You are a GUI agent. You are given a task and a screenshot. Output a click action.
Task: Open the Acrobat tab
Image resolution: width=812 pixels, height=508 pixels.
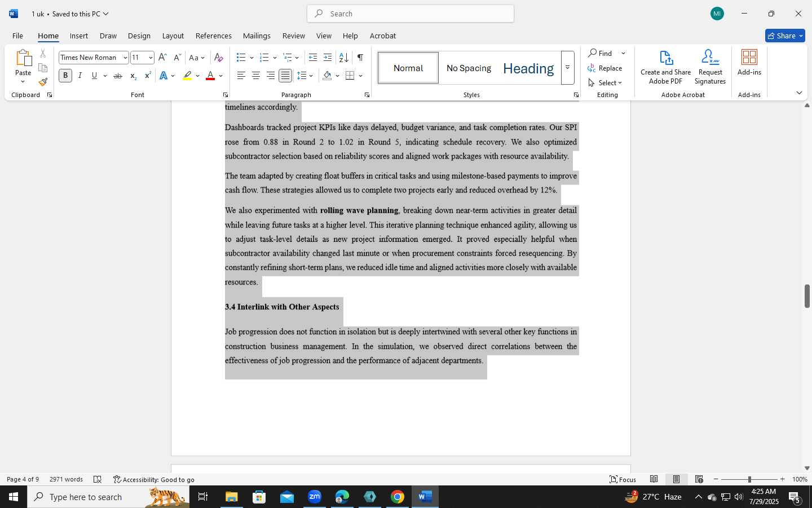[x=383, y=36]
